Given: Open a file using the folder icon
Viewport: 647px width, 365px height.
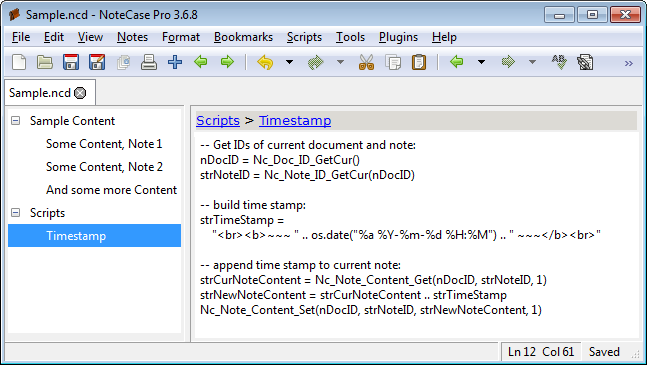Looking at the screenshot, I should pyautogui.click(x=45, y=63).
